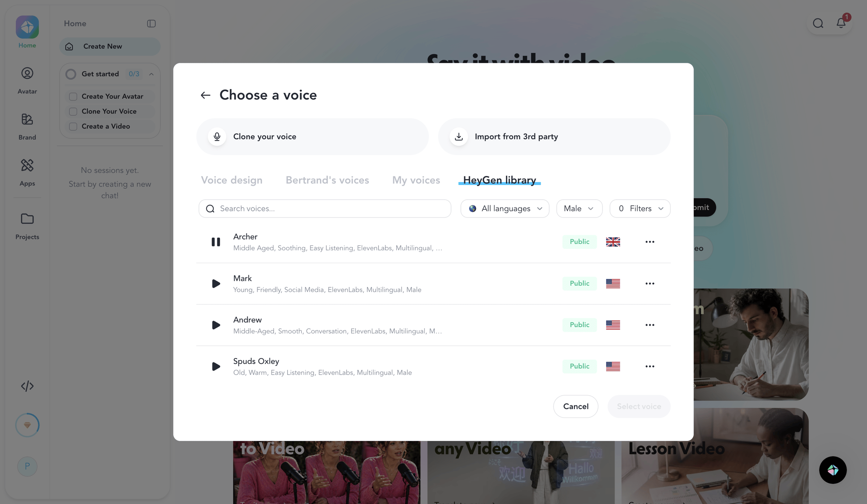
Task: Click the back arrow beside Choose a voice
Action: [x=205, y=95]
